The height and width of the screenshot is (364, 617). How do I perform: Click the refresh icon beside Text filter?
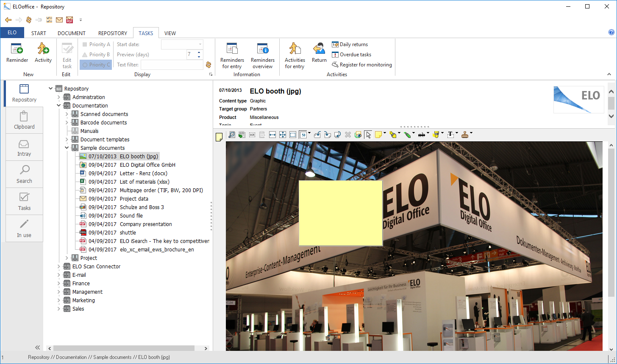pos(208,65)
